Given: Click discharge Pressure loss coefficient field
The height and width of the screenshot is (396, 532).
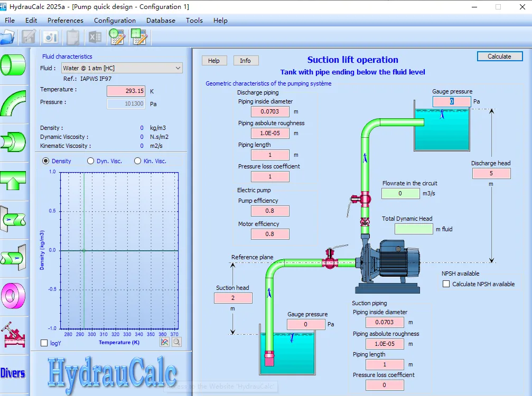Looking at the screenshot, I should (270, 177).
